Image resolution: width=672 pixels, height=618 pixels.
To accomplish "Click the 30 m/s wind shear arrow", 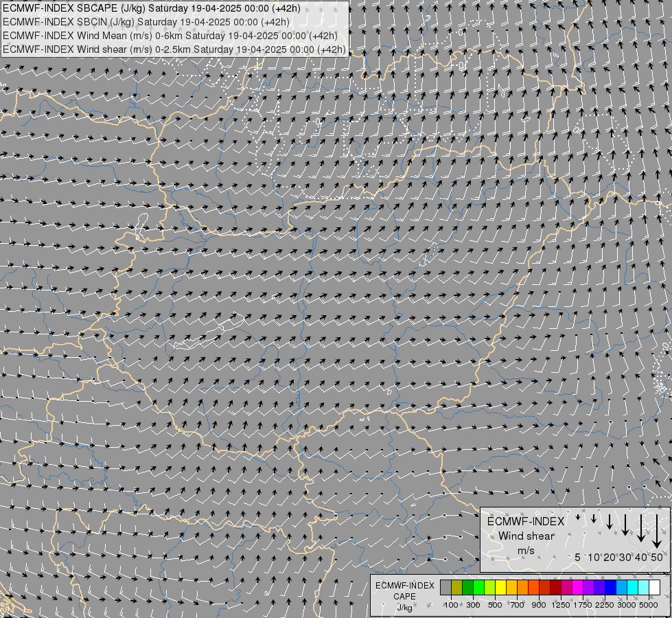I will point(625,525).
